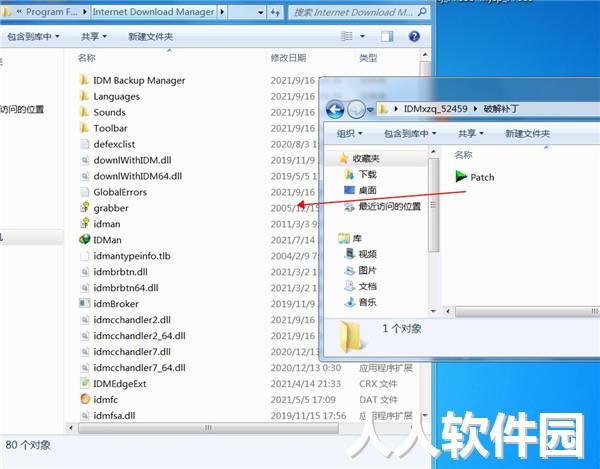Open the help question mark icon
Viewport: 600px width, 469px height.
point(414,36)
